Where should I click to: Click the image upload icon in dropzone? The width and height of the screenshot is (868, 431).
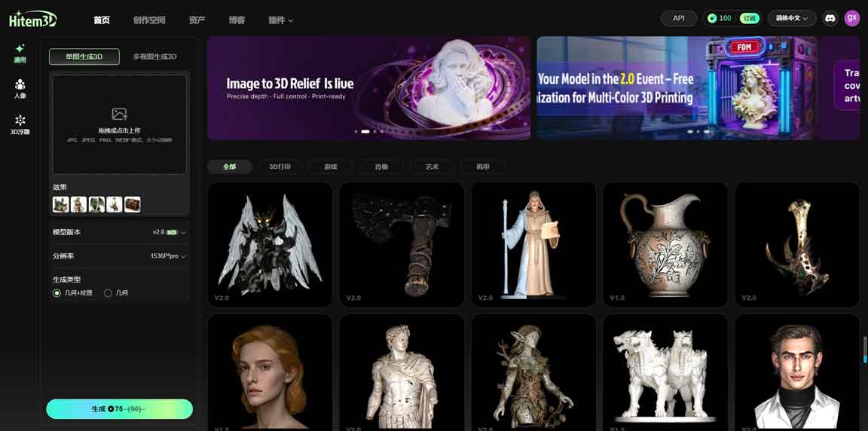click(119, 114)
